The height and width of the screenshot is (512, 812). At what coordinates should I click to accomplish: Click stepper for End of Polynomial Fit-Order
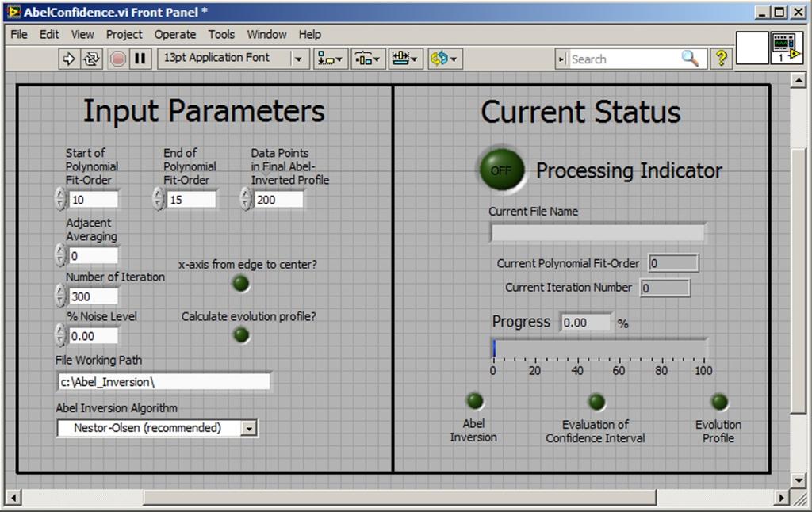coord(158,199)
